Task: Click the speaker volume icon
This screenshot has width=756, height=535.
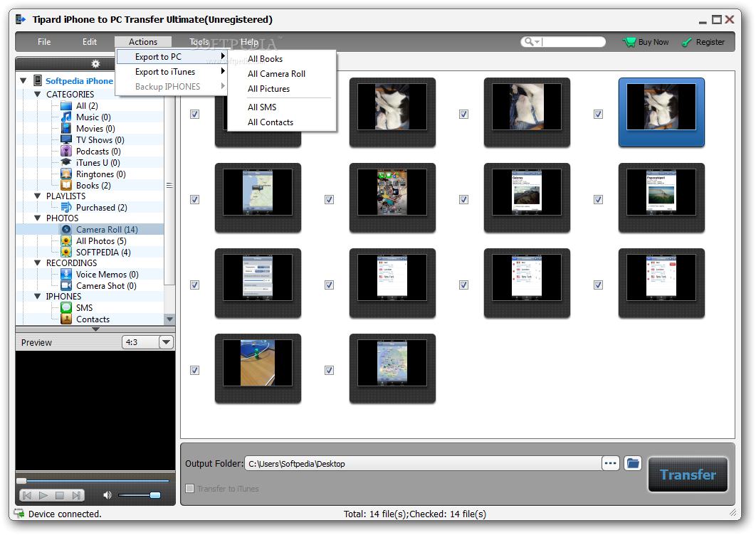Action: point(107,495)
